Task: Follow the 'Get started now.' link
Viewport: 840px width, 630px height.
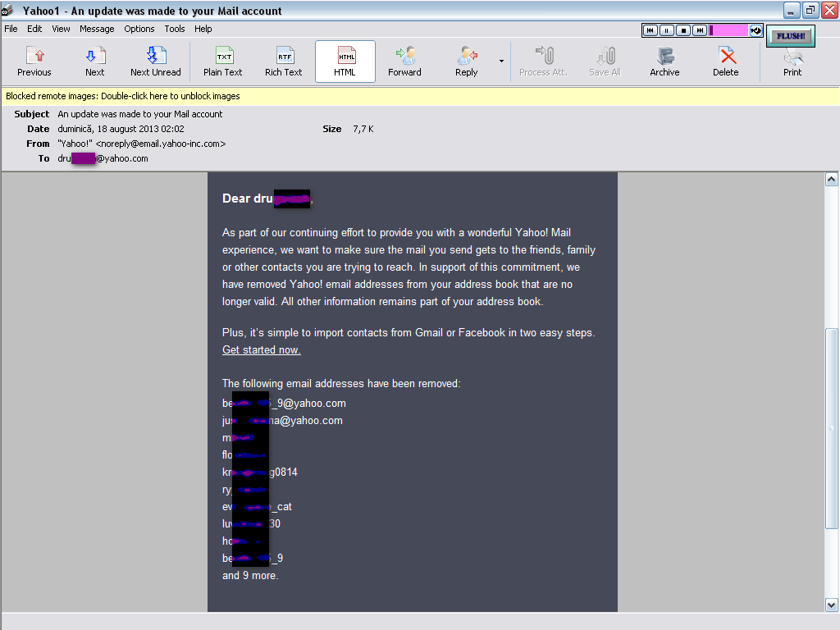Action: click(x=262, y=349)
